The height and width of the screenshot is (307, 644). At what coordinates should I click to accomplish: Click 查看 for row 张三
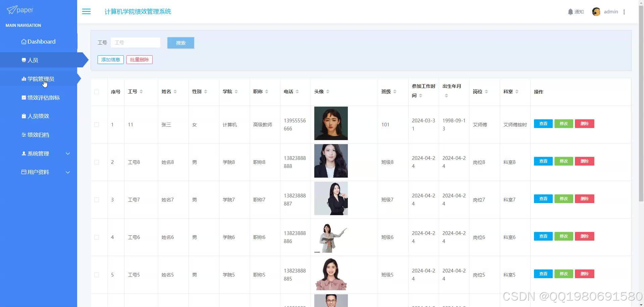click(x=543, y=124)
